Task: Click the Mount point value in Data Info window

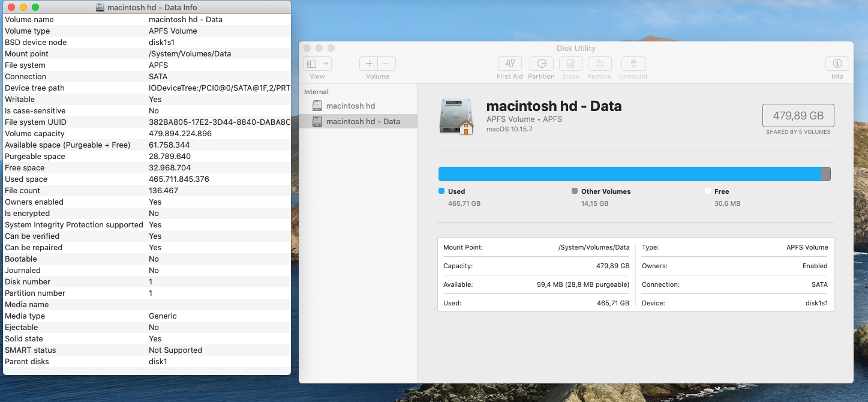Action: 190,54
